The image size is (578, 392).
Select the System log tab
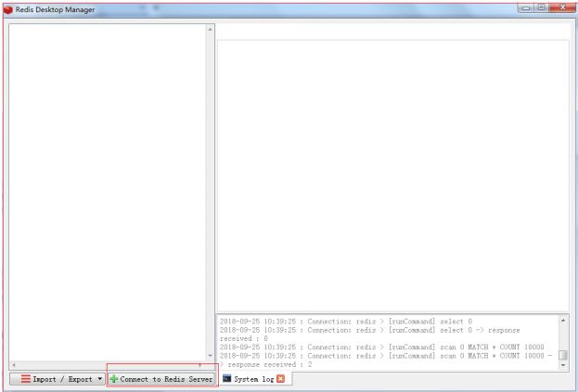point(254,379)
